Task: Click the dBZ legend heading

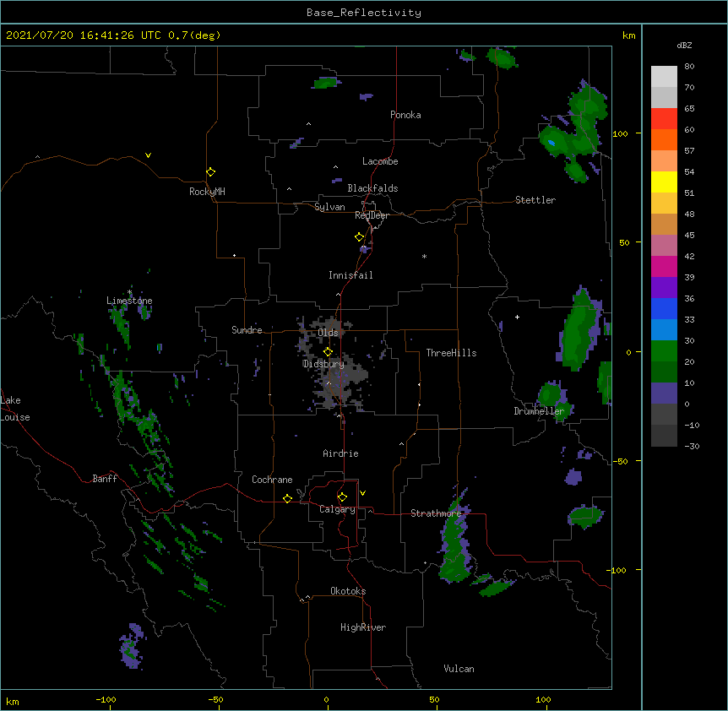Action: (x=684, y=45)
